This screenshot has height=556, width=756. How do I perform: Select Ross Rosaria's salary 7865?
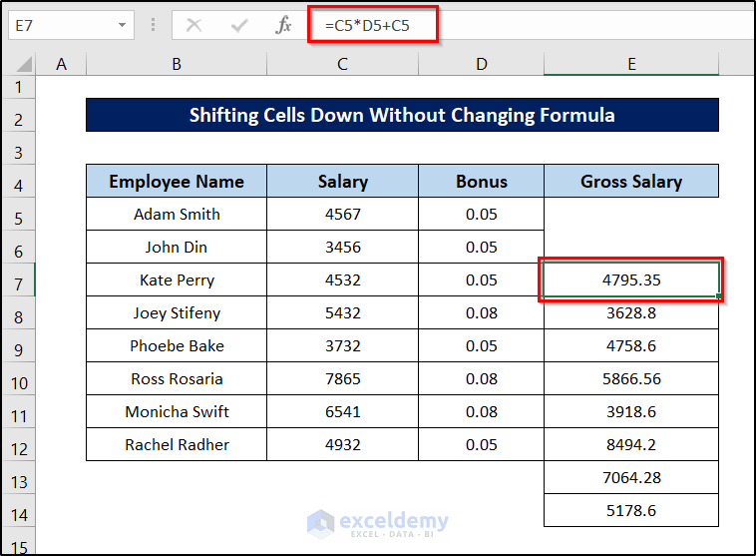coord(342,379)
